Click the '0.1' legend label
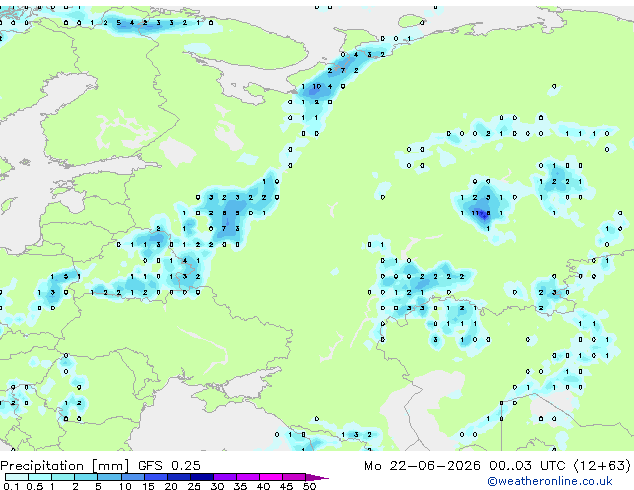The width and height of the screenshot is (634, 490). [9, 486]
